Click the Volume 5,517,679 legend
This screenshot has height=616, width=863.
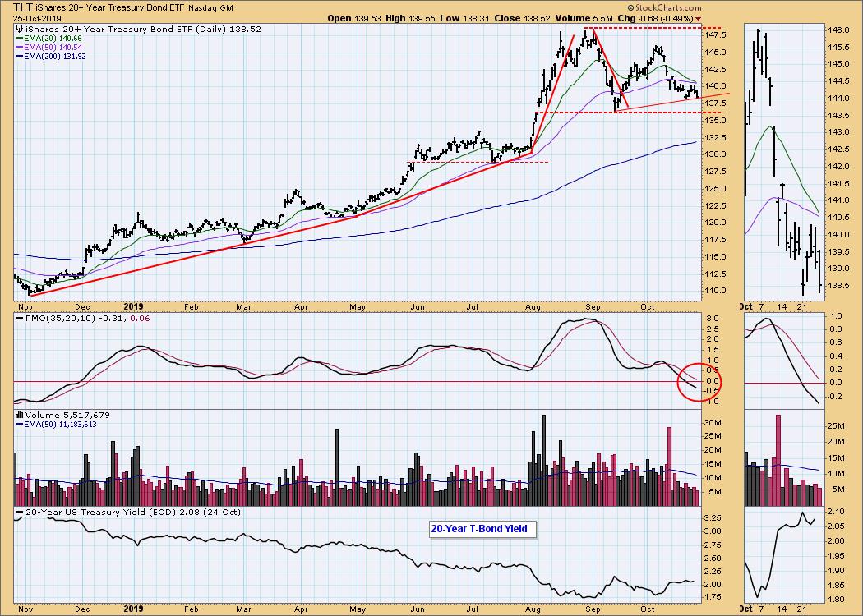click(x=67, y=416)
